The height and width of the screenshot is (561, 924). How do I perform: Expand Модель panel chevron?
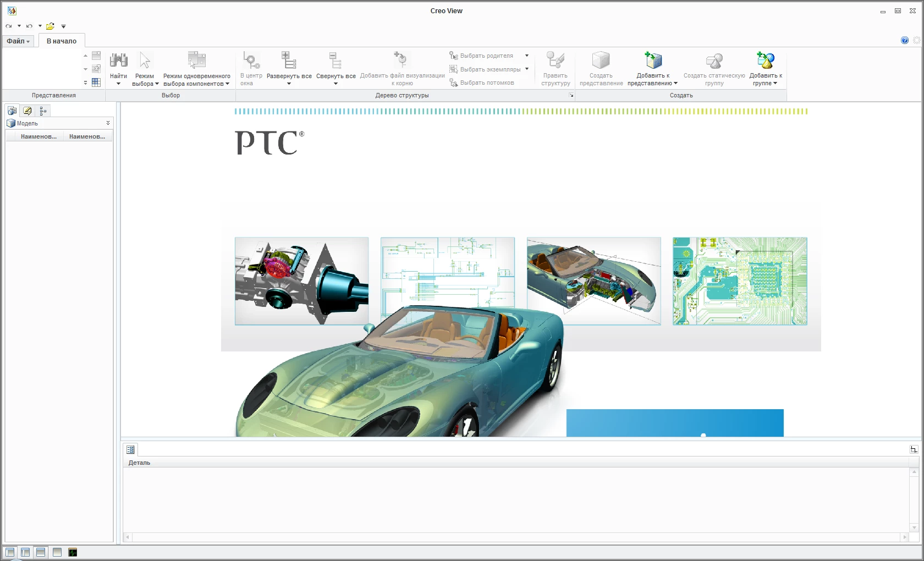coord(108,123)
